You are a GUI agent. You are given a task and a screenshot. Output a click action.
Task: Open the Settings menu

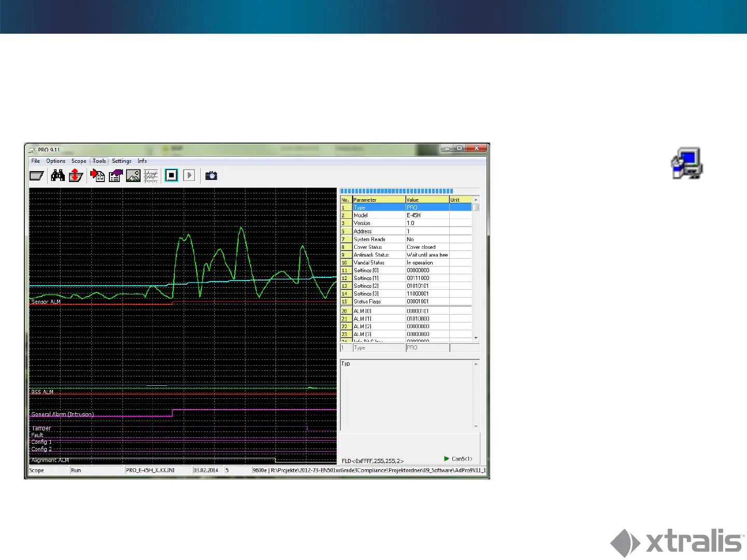click(x=121, y=161)
